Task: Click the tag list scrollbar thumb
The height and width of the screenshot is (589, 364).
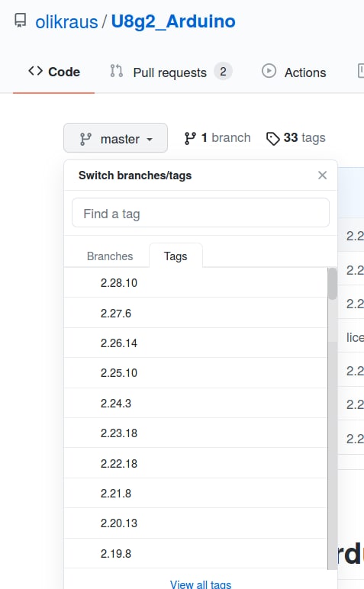Action: coord(332,284)
